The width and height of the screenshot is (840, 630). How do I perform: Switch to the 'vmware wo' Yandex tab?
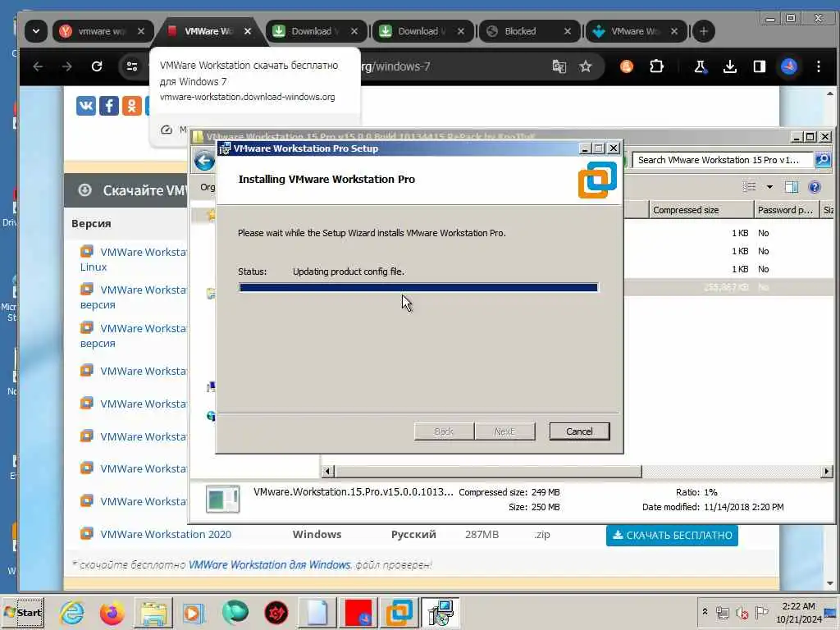[x=102, y=31]
